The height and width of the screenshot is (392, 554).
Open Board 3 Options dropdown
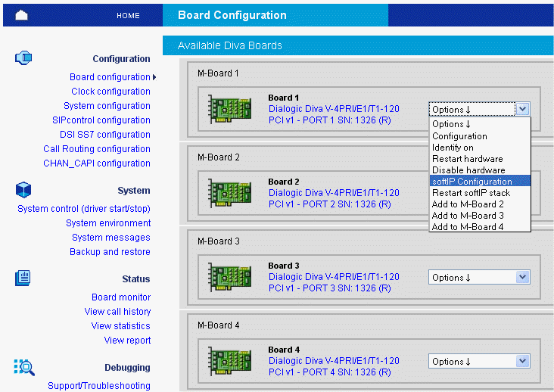click(x=479, y=278)
